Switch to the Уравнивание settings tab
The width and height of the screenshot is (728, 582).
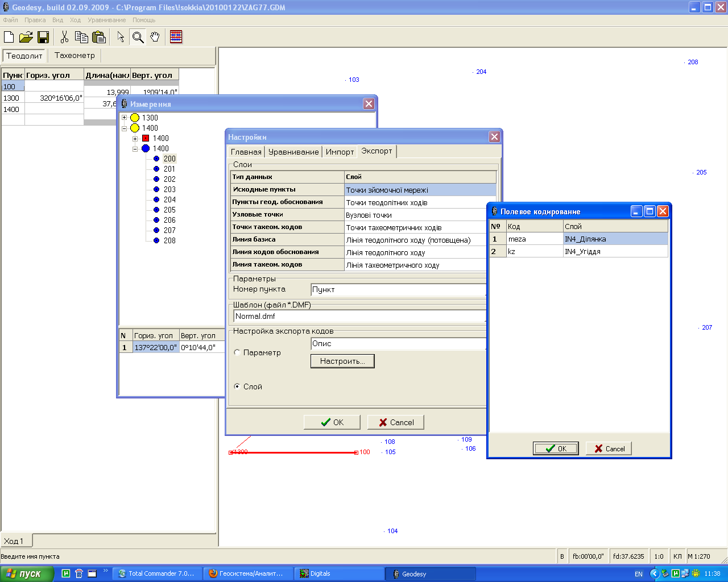[293, 152]
